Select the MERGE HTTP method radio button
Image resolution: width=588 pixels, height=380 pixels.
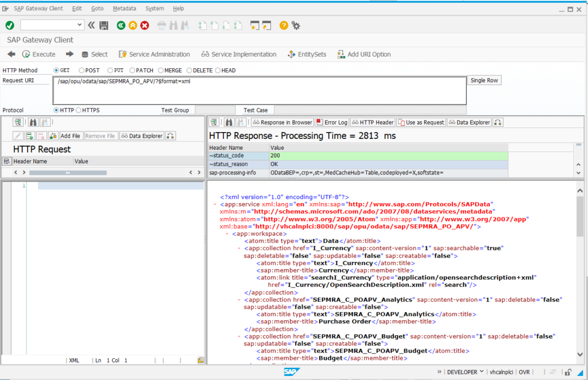click(161, 71)
